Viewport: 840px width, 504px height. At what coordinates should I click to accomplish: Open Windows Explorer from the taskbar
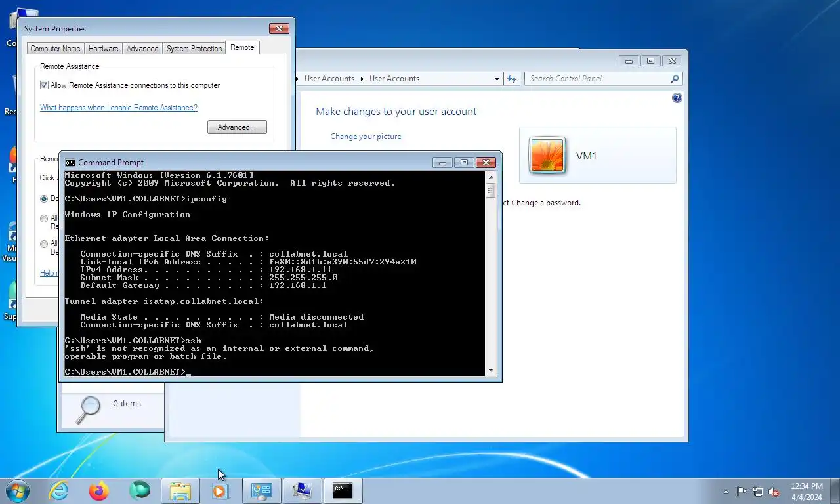(x=180, y=491)
